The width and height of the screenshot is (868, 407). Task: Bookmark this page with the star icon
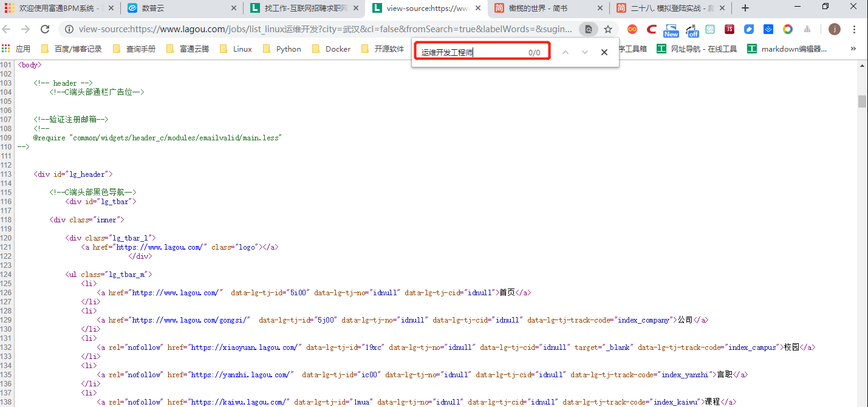607,29
